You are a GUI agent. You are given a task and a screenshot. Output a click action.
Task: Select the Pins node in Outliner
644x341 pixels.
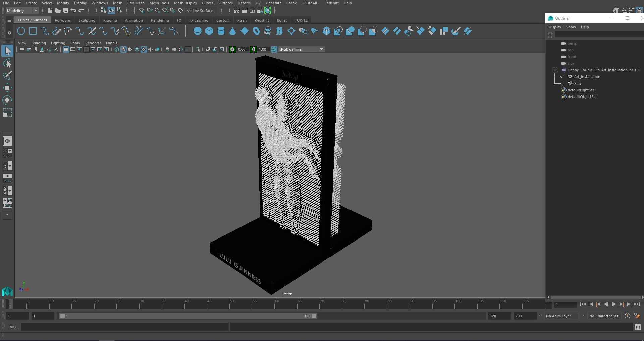[577, 83]
